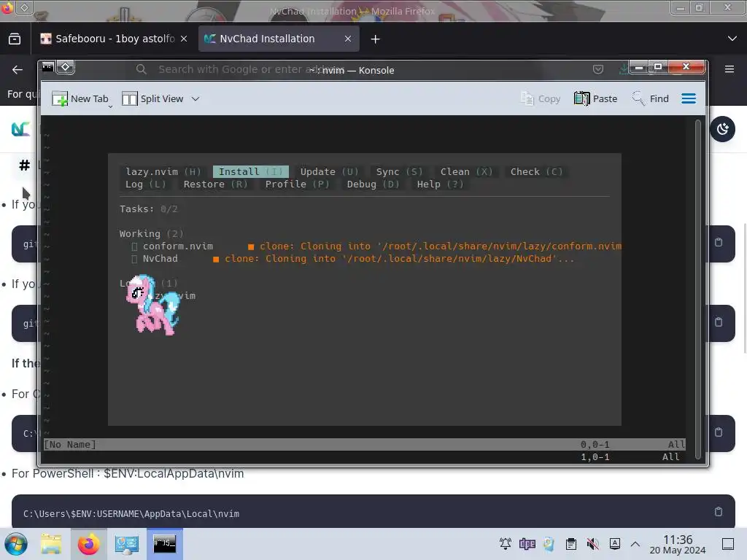Viewport: 747px width, 560px height.
Task: Click the Konsole vertical scrollbar
Action: 698,289
